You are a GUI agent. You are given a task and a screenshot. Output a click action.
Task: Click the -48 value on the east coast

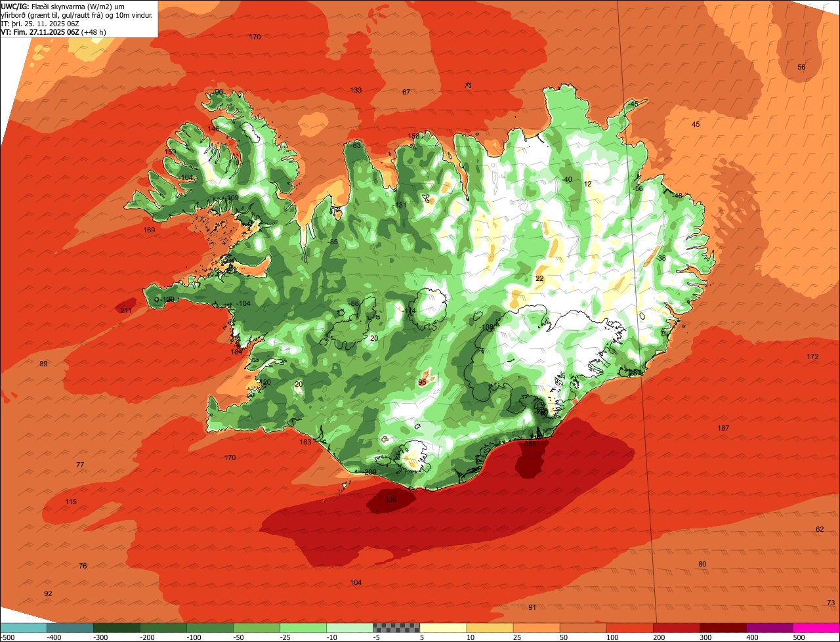(x=677, y=196)
